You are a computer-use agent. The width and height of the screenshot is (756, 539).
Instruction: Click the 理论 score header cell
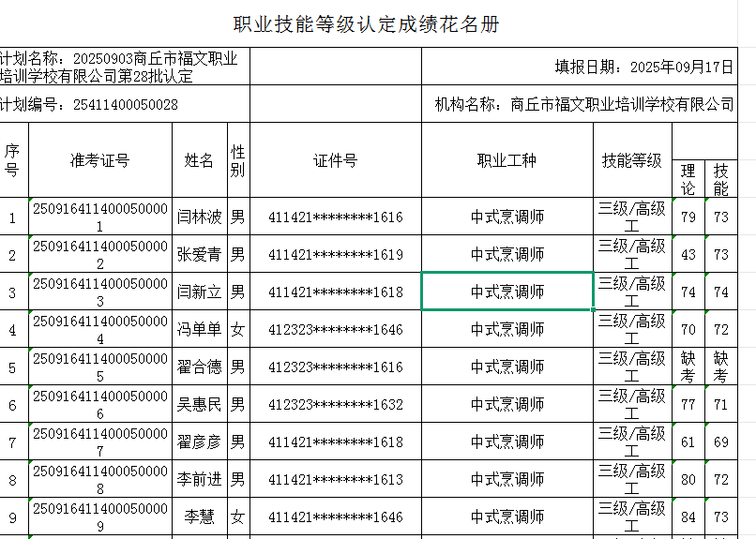(x=688, y=179)
